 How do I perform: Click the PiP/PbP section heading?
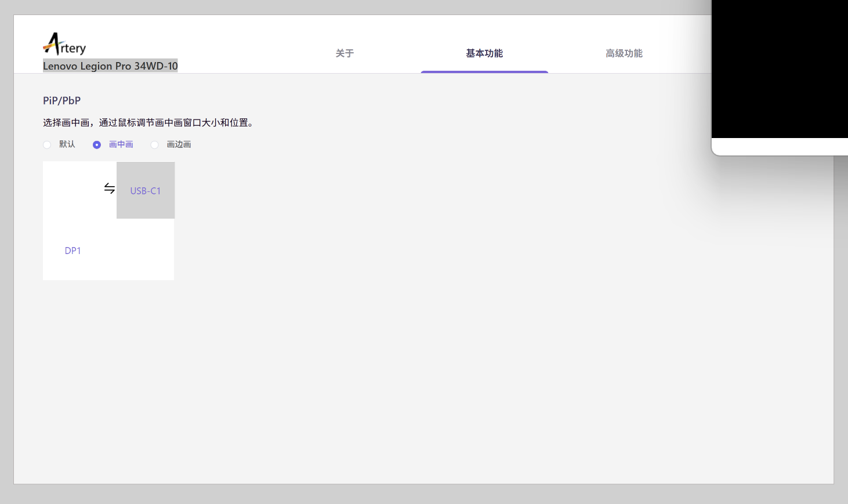coord(61,100)
